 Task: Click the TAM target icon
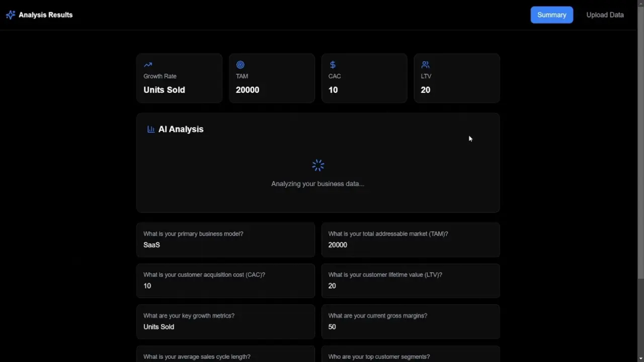coord(240,65)
